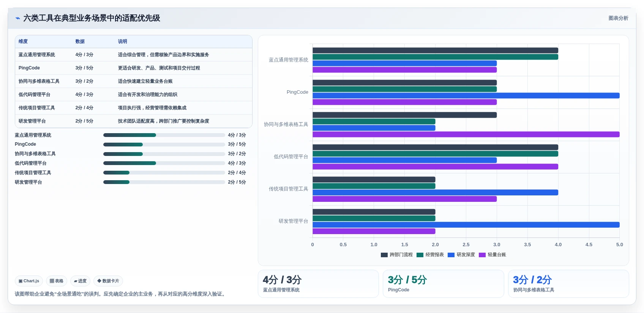Image resolution: width=644 pixels, height=313 pixels.
Task: Click 低代码管理平台 green 经营报表 bar
Action: pyautogui.click(x=435, y=154)
